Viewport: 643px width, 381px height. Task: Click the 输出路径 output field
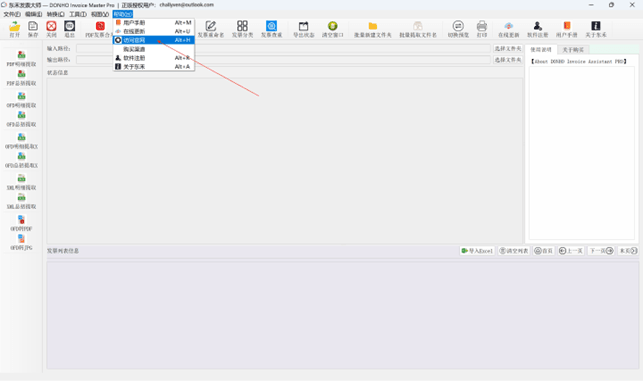(283, 60)
